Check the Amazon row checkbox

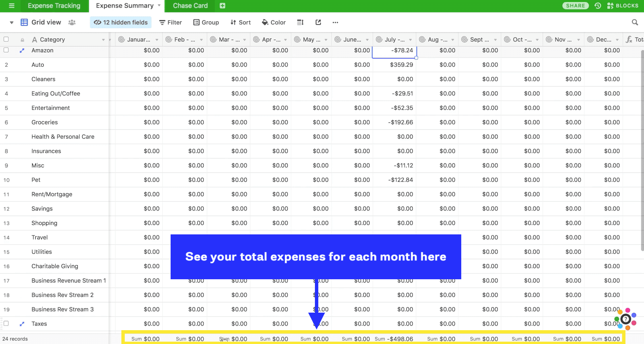6,50
